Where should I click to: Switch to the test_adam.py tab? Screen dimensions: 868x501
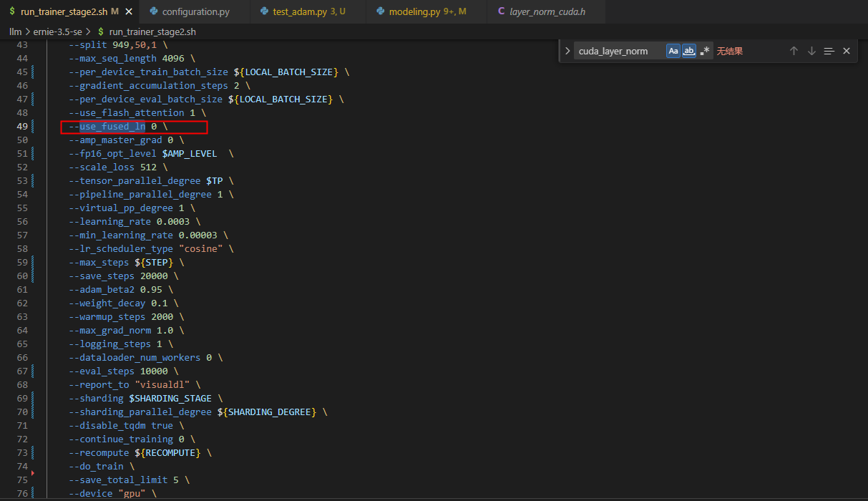coord(301,11)
